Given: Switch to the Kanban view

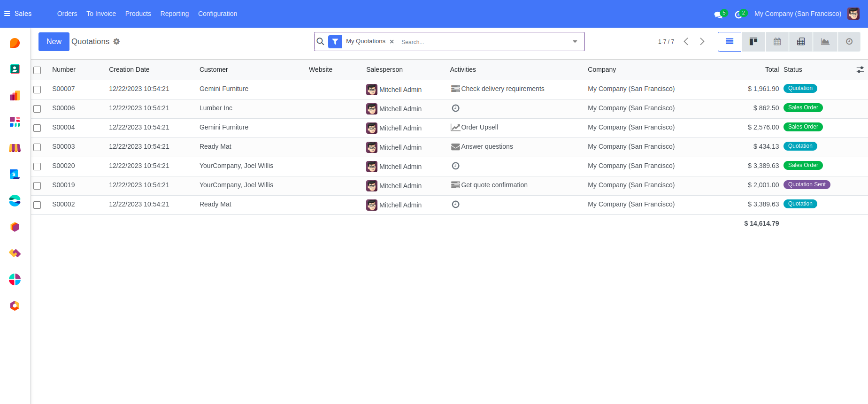Looking at the screenshot, I should coord(753,42).
